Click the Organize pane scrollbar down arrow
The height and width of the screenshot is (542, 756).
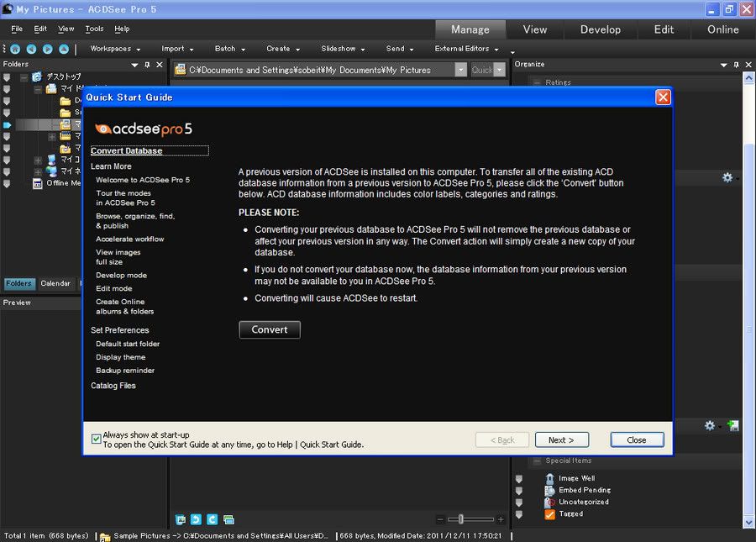point(748,522)
